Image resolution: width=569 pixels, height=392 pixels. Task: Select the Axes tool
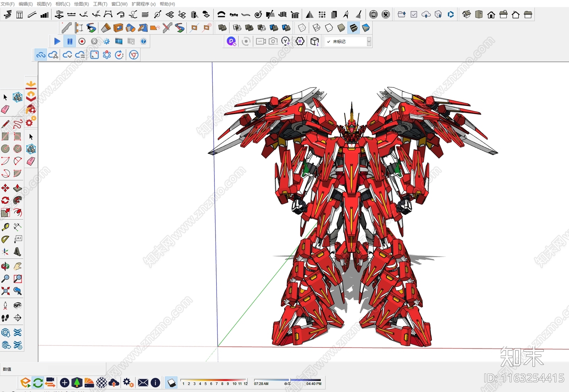(5, 252)
